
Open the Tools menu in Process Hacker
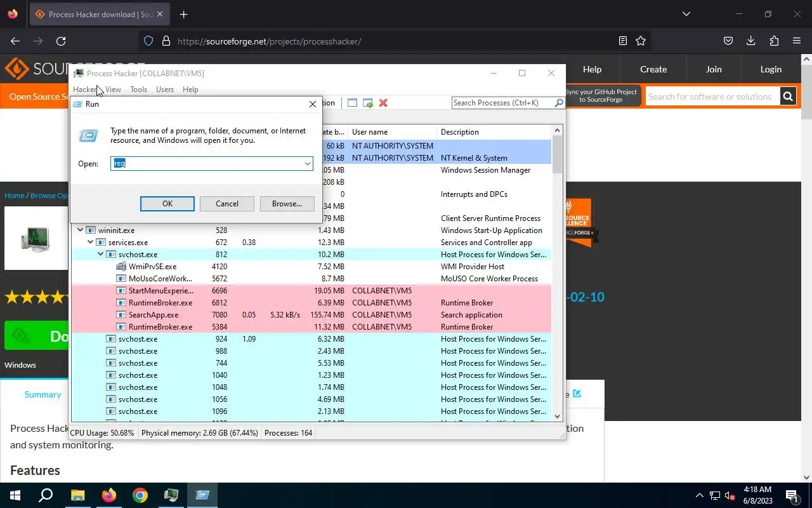click(x=138, y=90)
